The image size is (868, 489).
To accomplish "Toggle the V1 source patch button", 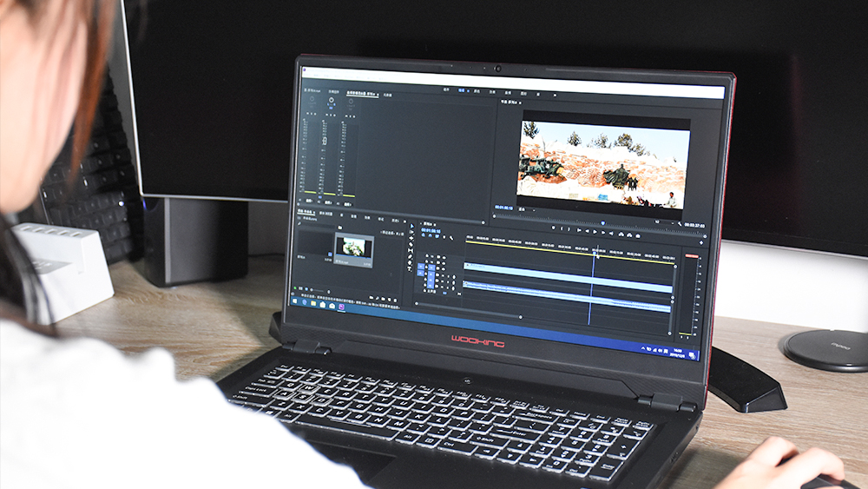I will point(420,267).
